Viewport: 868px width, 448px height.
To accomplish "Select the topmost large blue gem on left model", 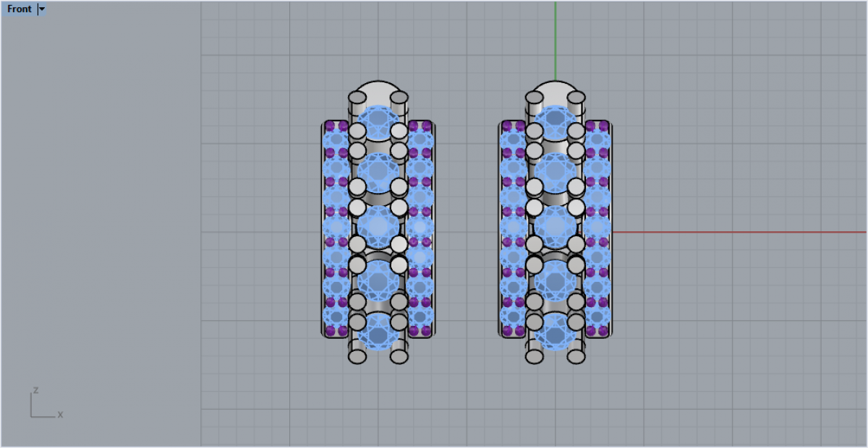I will click(378, 124).
